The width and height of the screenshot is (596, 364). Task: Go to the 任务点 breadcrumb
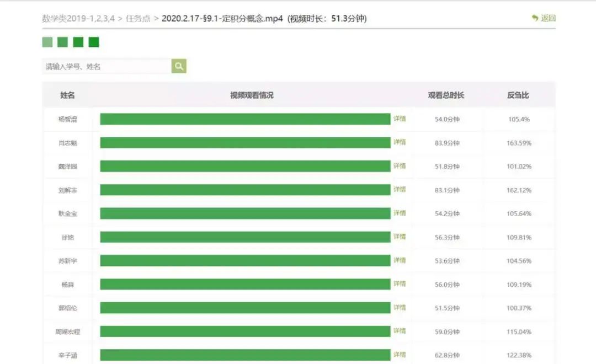pyautogui.click(x=138, y=18)
